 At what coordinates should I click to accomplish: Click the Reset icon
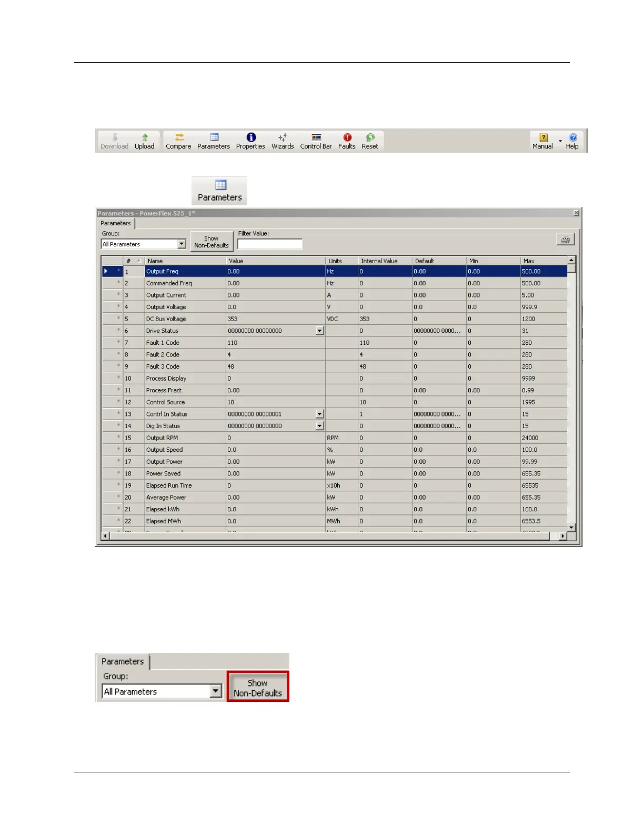point(370,142)
